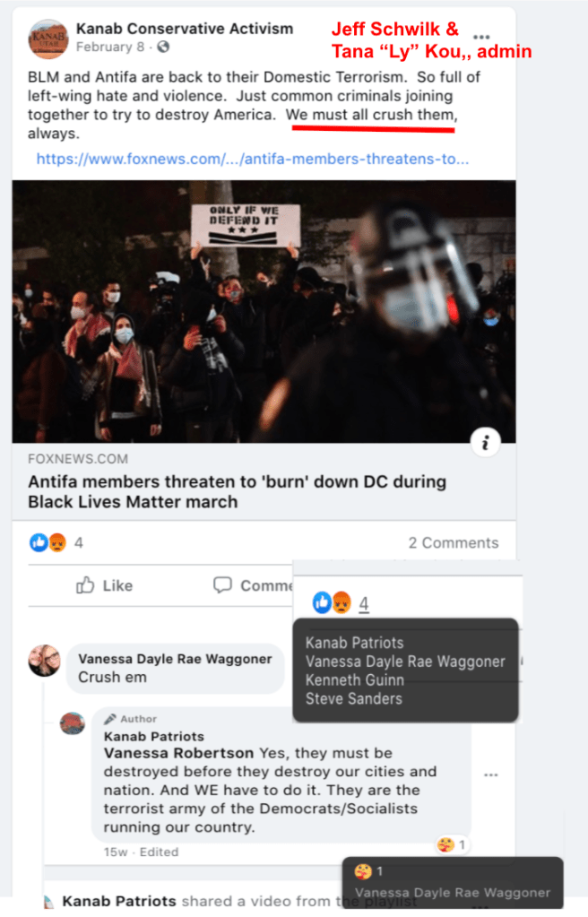The height and width of the screenshot is (917, 588).
Task: Click the info icon on article image
Action: pyautogui.click(x=485, y=443)
